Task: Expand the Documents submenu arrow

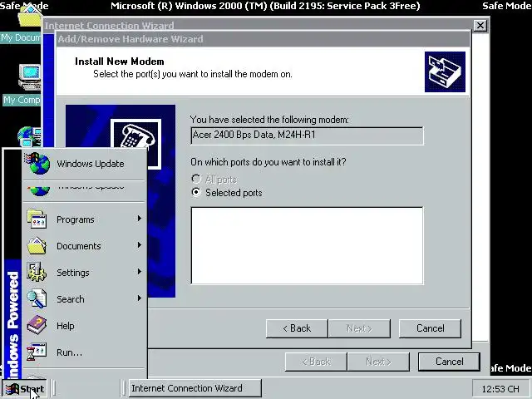Action: 140,245
